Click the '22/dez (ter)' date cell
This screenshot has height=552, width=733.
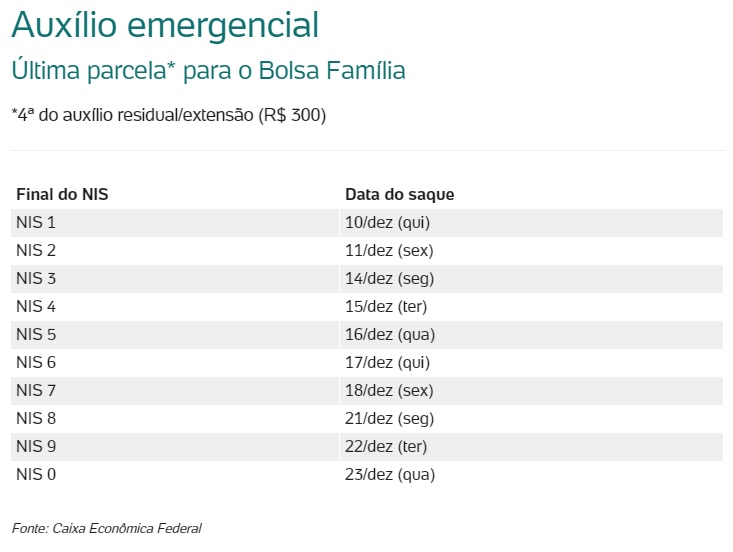click(x=386, y=446)
